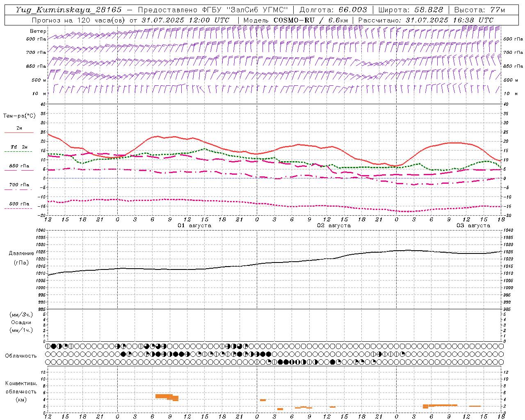
Task: Click the '850 гПа' temperature legend entry
Action: click(19, 166)
